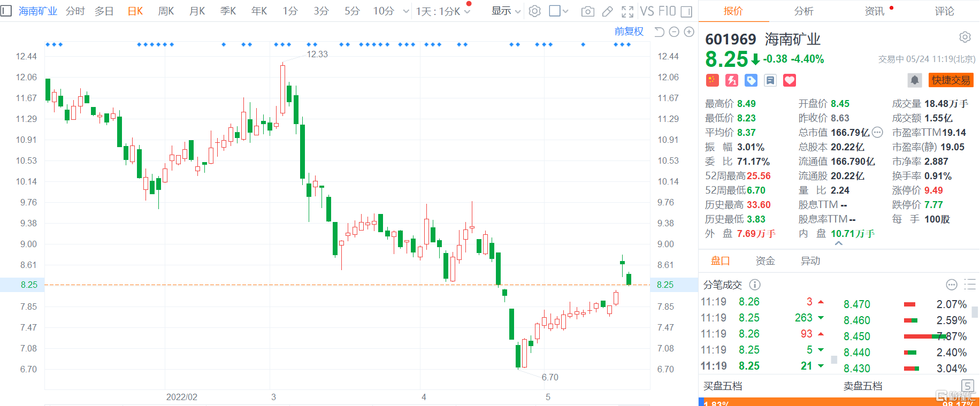Image resolution: width=980 pixels, height=406 pixels.
Task: Select the 月K monthly chart tab
Action: click(x=197, y=11)
